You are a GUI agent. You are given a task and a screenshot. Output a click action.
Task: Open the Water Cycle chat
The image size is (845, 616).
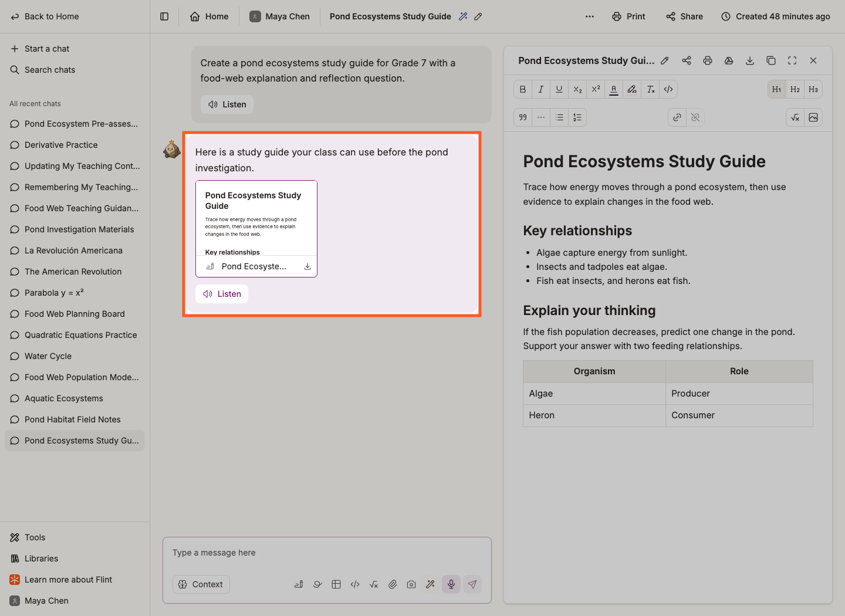[x=75, y=356]
